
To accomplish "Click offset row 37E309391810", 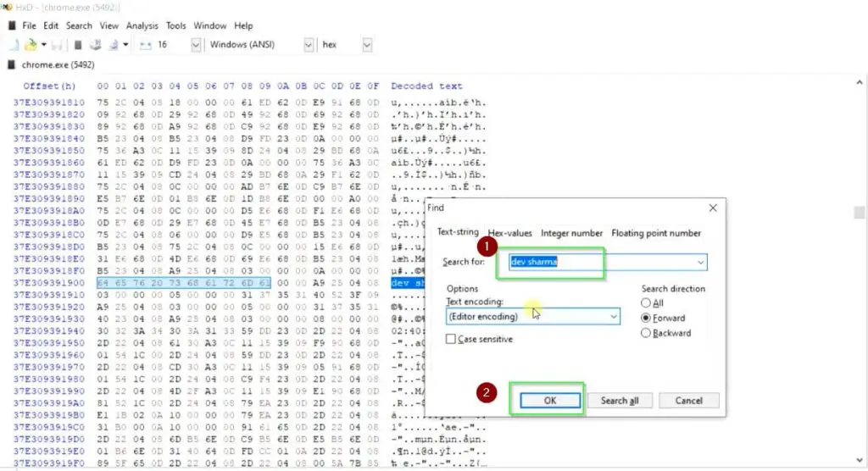I will [48, 103].
